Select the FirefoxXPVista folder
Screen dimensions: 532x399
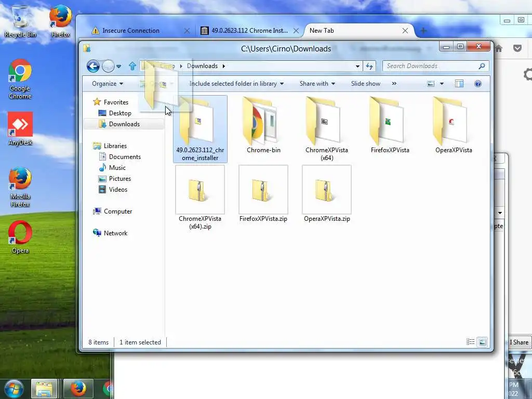390,125
